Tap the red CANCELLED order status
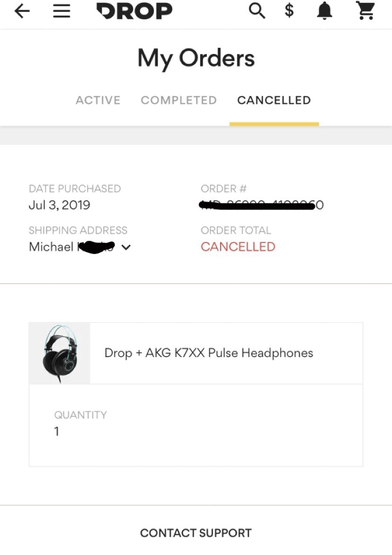 238,247
